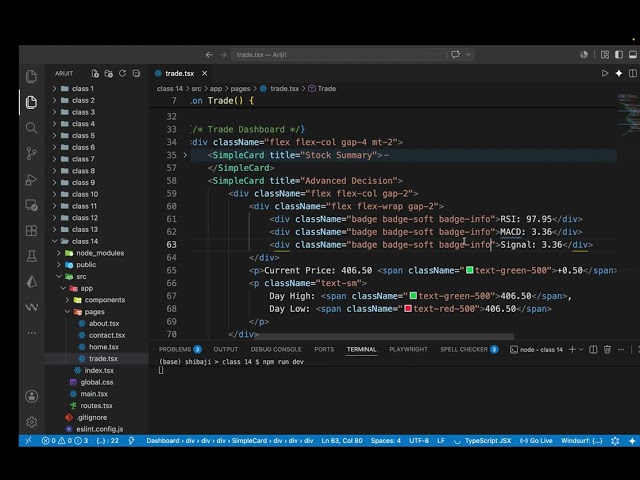This screenshot has width=640, height=480.
Task: Click the code minimap preview
Action: point(628,115)
